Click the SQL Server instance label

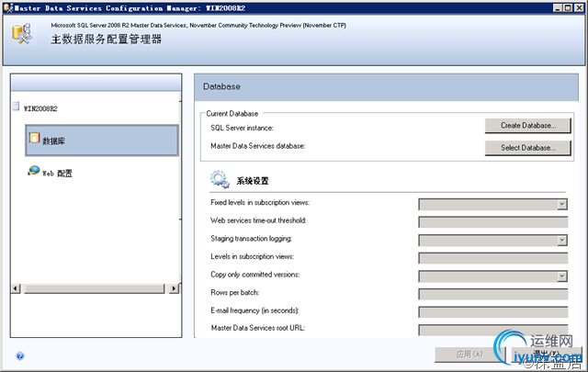point(242,128)
